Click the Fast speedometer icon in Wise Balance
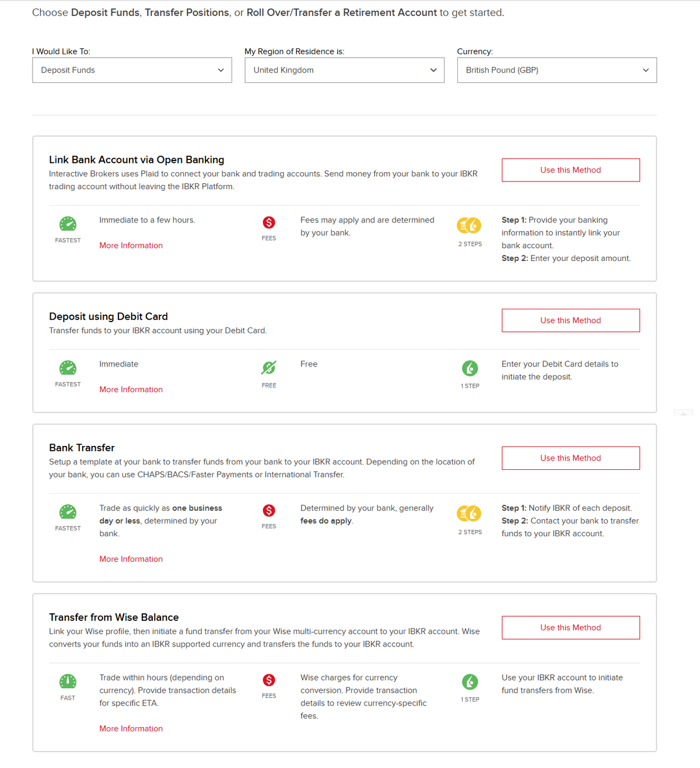 [x=68, y=681]
